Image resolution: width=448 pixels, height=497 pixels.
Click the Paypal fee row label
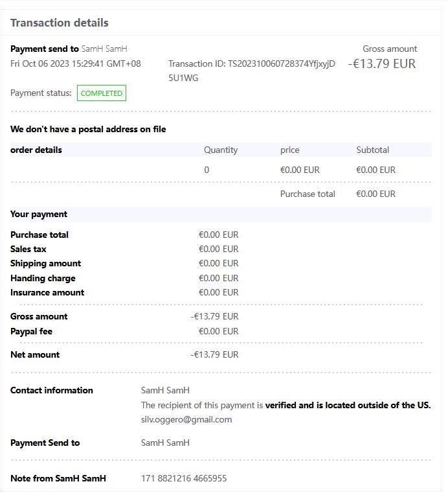pyautogui.click(x=32, y=331)
